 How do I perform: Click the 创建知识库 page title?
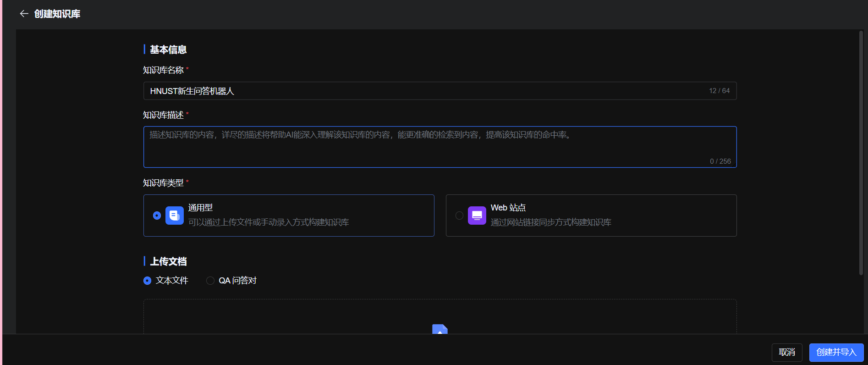[57, 14]
